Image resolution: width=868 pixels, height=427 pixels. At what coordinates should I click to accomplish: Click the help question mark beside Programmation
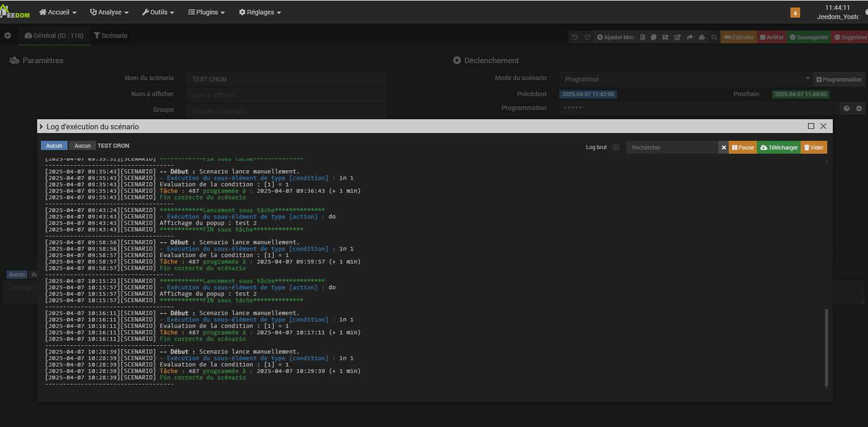(x=846, y=109)
